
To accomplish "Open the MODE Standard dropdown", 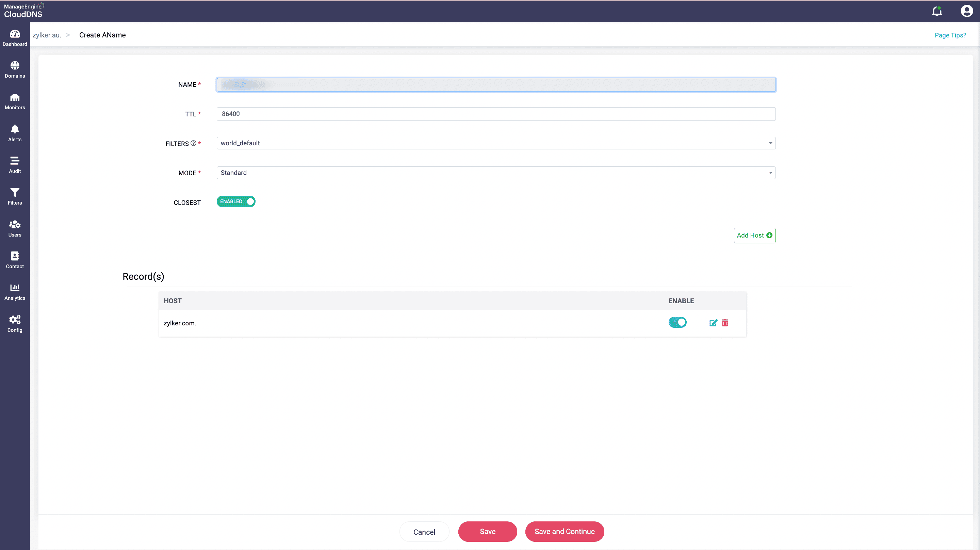I will click(x=496, y=173).
